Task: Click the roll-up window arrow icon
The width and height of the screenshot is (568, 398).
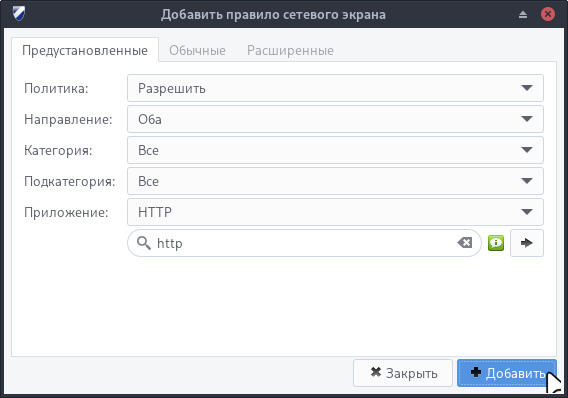Action: [523, 14]
